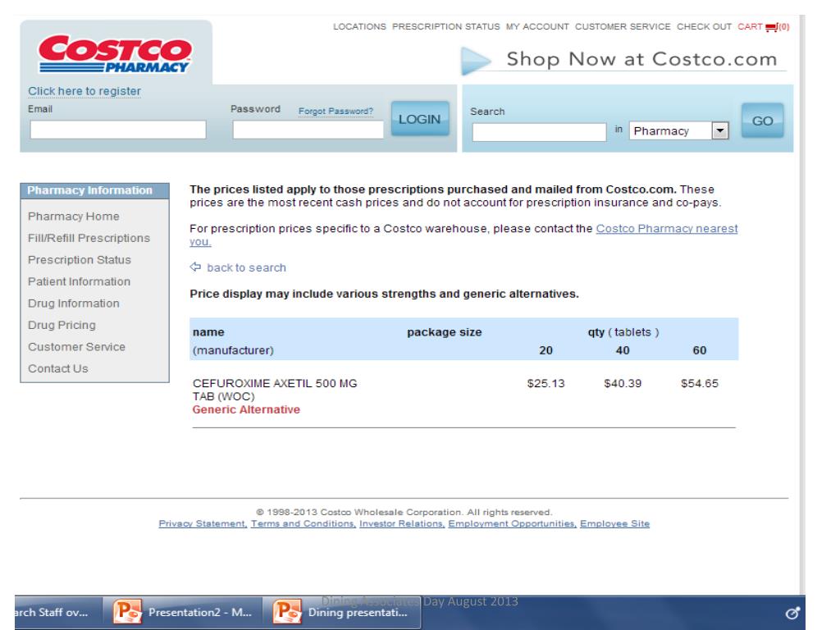Click the package size column header

(x=445, y=332)
